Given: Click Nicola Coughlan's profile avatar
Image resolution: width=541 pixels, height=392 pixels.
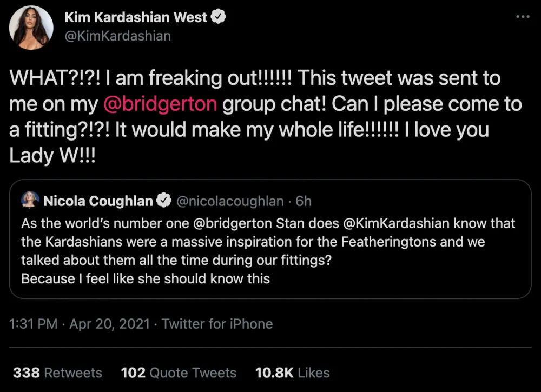Looking at the screenshot, I should [31, 200].
